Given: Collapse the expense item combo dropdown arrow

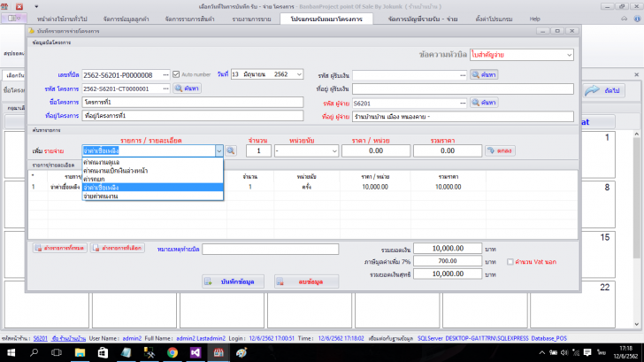Looking at the screenshot, I should point(218,150).
